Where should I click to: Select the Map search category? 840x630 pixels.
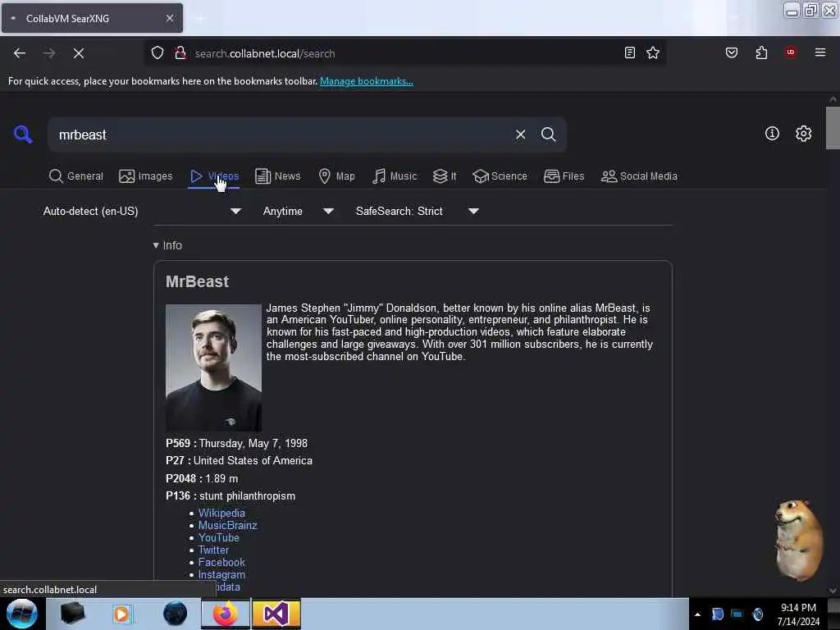[x=336, y=176]
